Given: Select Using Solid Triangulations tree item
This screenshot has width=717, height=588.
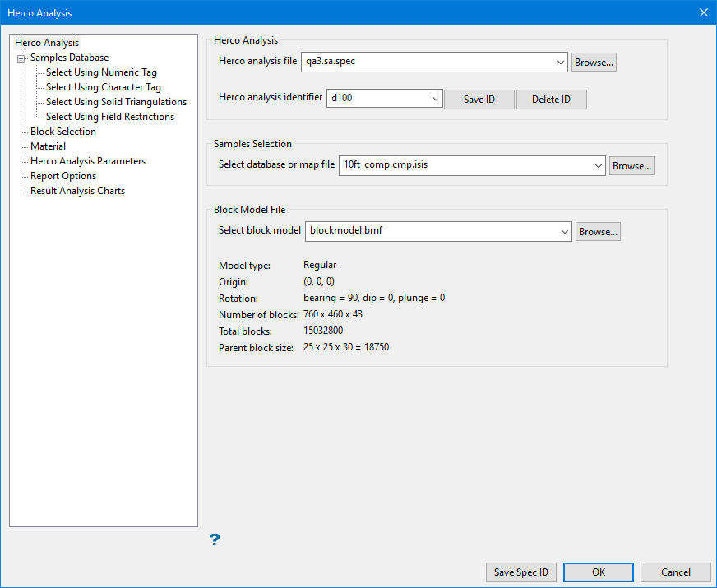Looking at the screenshot, I should 116,102.
